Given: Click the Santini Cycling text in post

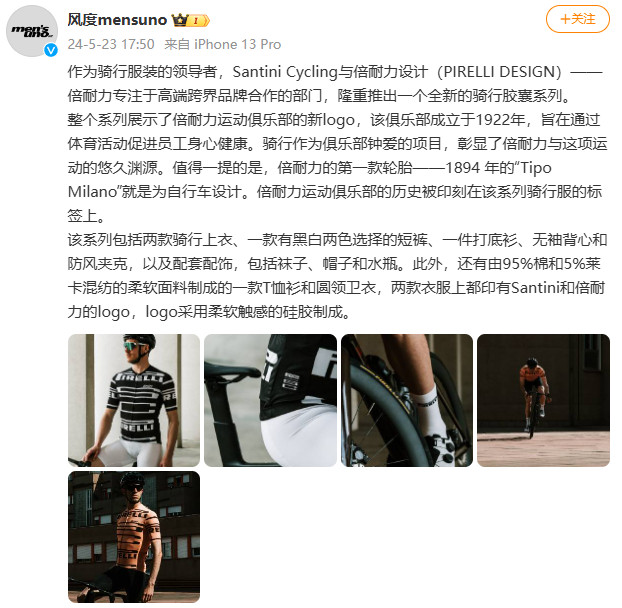Looking at the screenshot, I should point(285,72).
